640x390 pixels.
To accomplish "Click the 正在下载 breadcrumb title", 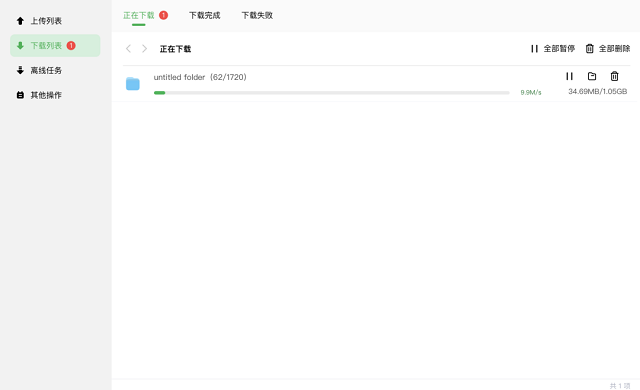I will 176,49.
